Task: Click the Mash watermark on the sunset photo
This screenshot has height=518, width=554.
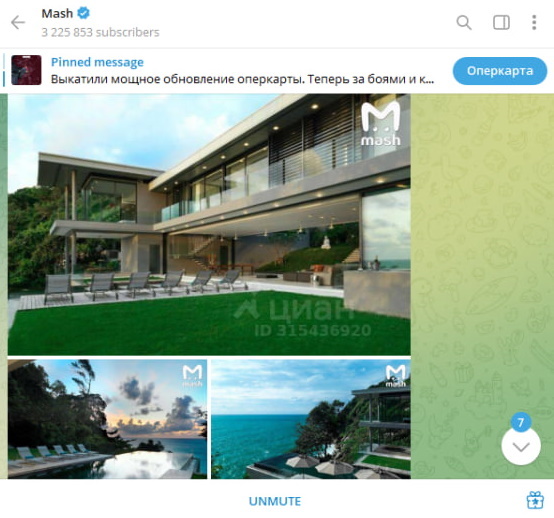Action: (x=193, y=376)
